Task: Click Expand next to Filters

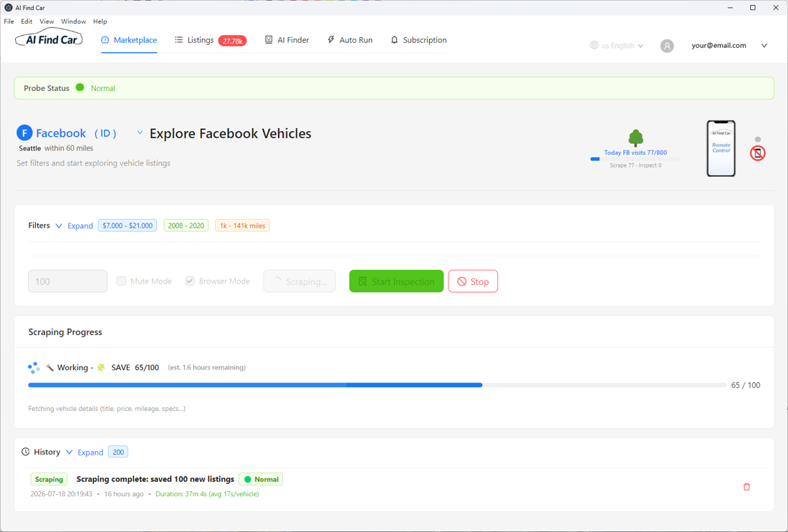Action: (x=80, y=226)
